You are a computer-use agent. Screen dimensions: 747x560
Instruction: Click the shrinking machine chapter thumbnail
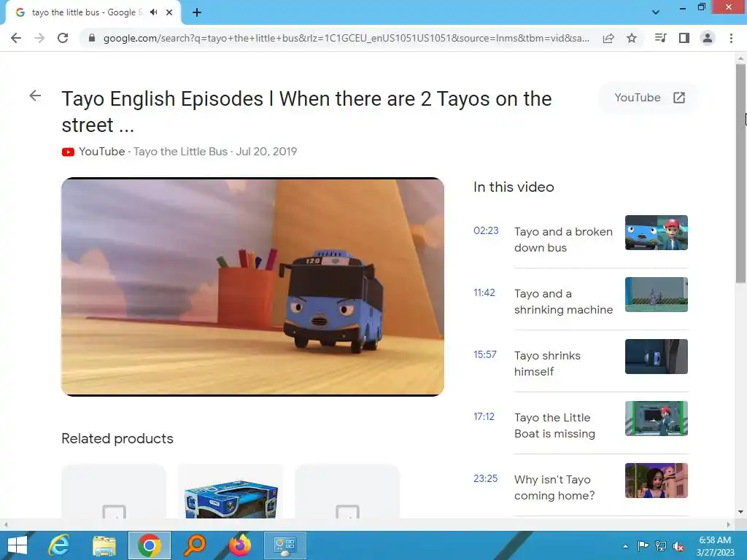pos(657,295)
